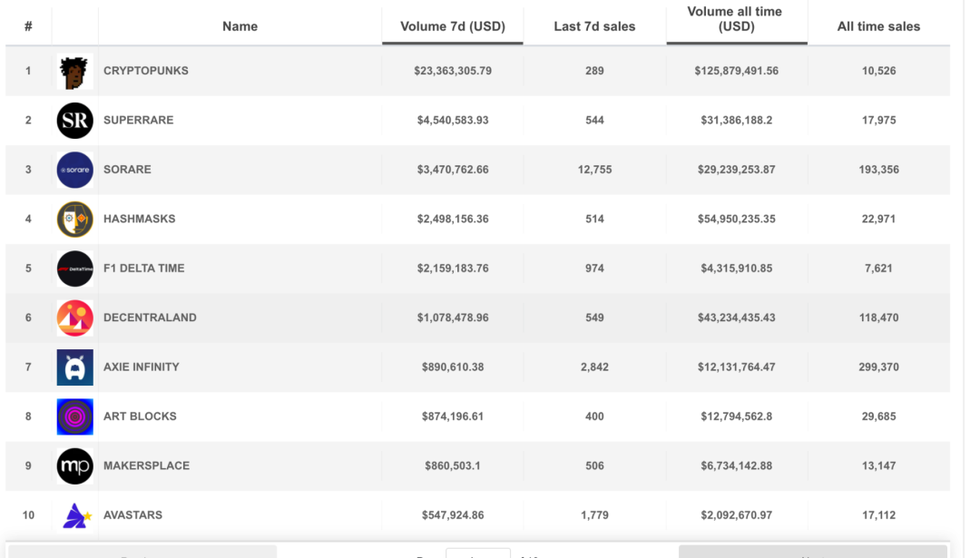
Task: Click Avastars last 7d sales 1,779
Action: [594, 514]
